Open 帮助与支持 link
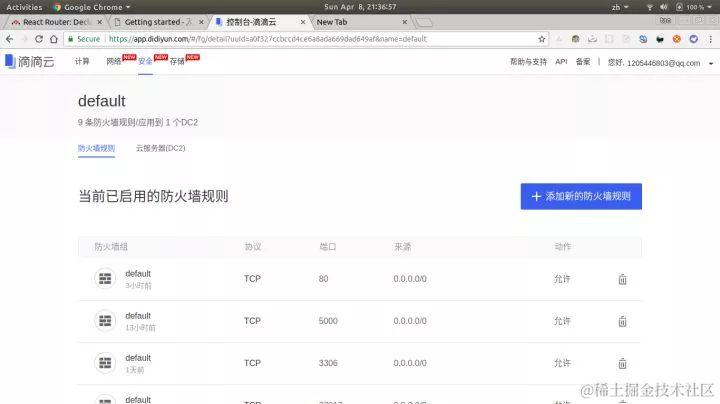This screenshot has width=720, height=404. [529, 62]
